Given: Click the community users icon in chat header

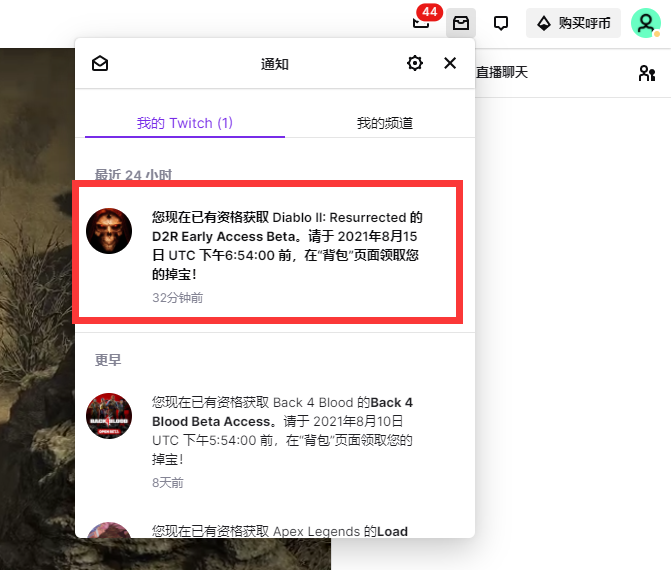Looking at the screenshot, I should point(647,73).
